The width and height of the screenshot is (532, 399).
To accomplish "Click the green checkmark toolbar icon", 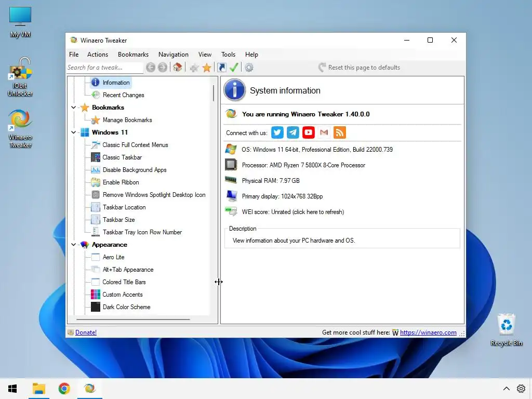I will tap(234, 68).
